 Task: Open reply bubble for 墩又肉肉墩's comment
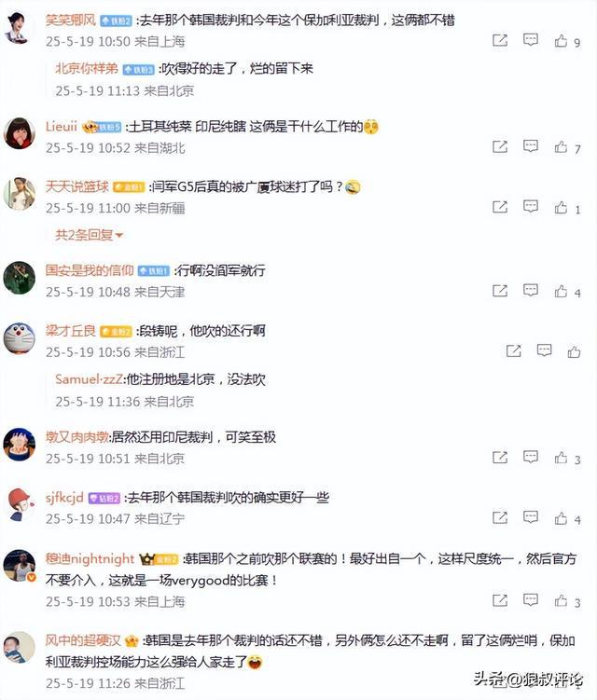531,457
